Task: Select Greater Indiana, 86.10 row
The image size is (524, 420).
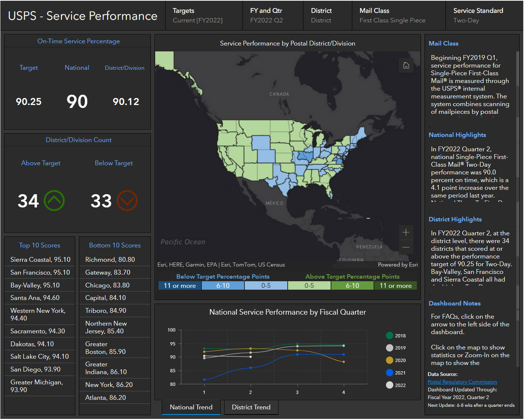Action: click(115, 368)
